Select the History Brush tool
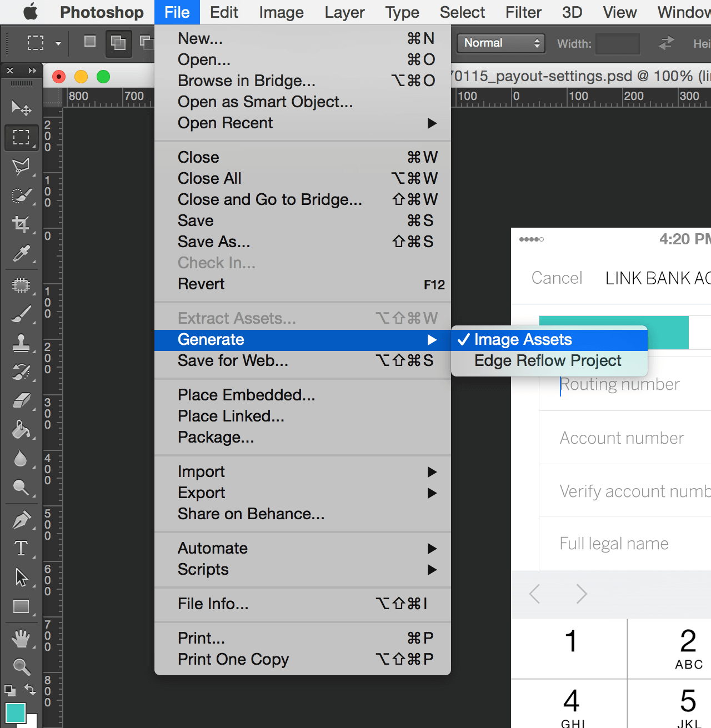The image size is (711, 728). pyautogui.click(x=21, y=373)
